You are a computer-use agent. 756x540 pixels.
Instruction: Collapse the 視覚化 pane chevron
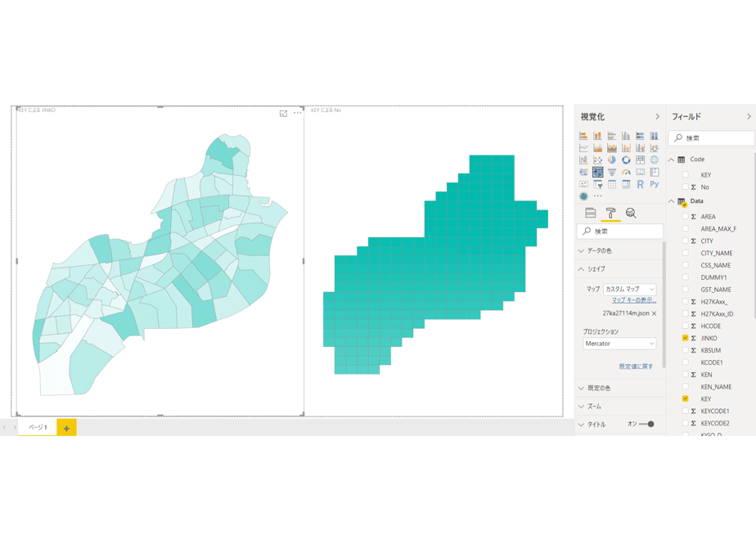(657, 117)
